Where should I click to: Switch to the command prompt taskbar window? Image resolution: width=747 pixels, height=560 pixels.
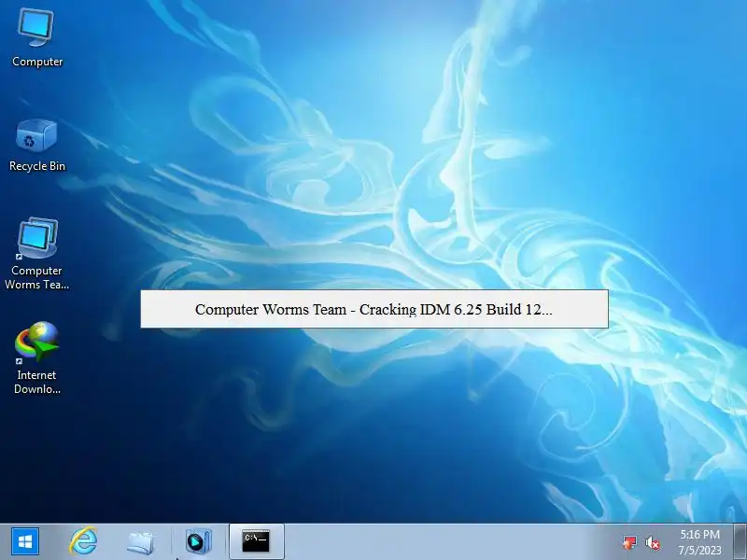[x=256, y=541]
